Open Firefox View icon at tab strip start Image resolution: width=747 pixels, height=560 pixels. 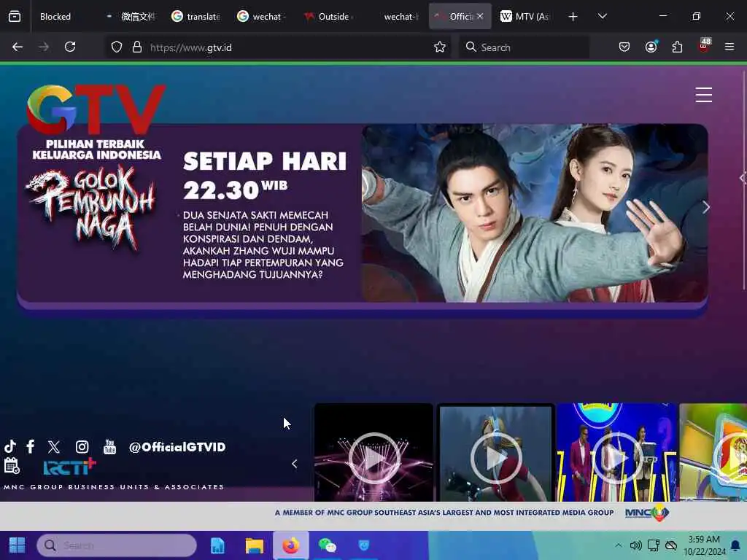(15, 16)
